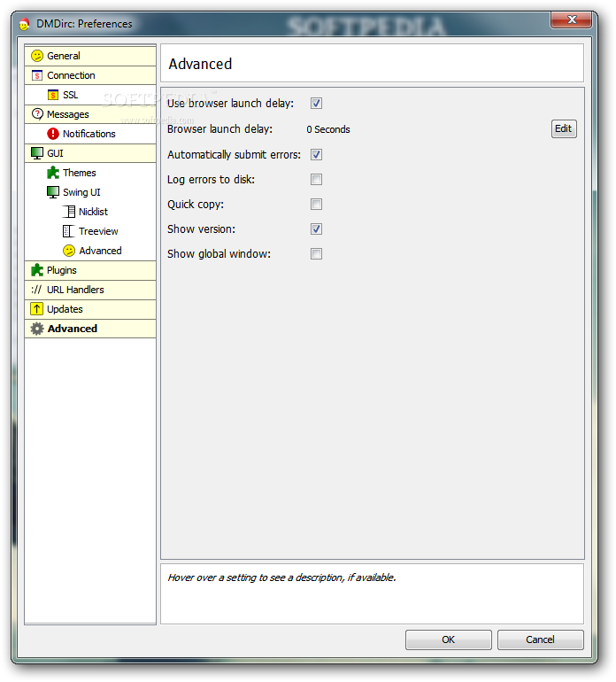Viewport: 616px width, 682px height.
Task: Click the 'Quick copy:' label
Action: tap(196, 205)
